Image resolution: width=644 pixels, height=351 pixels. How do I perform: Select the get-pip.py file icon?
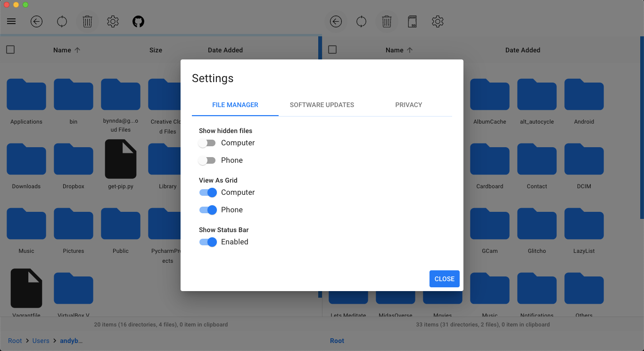[x=121, y=159]
